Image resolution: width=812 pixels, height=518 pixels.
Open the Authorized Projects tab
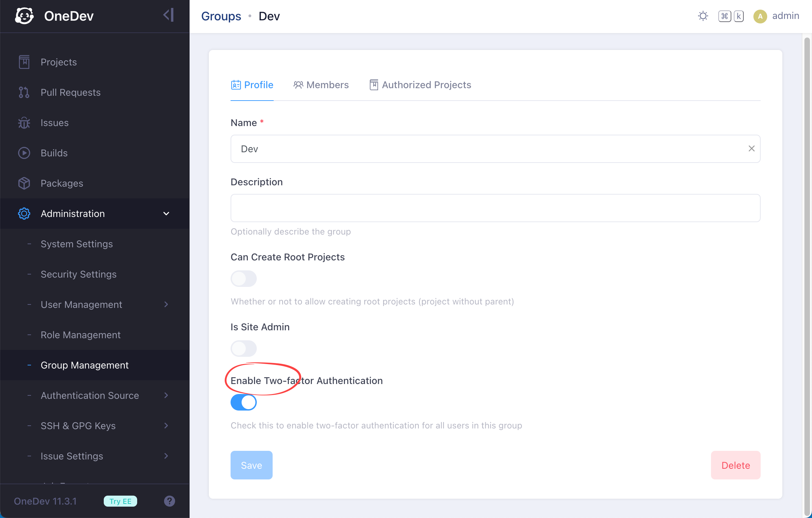(x=420, y=85)
